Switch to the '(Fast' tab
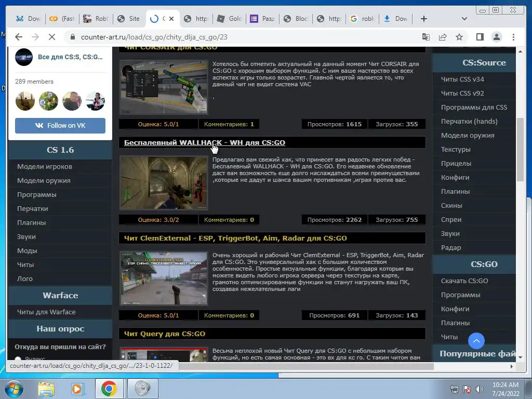The height and width of the screenshot is (399, 532). 62,19
